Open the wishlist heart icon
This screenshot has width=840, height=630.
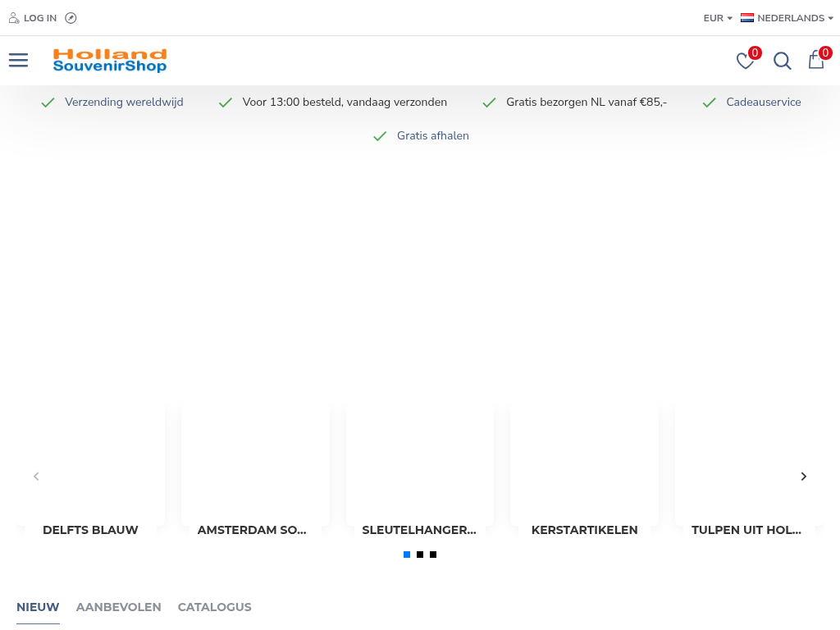pyautogui.click(x=745, y=61)
